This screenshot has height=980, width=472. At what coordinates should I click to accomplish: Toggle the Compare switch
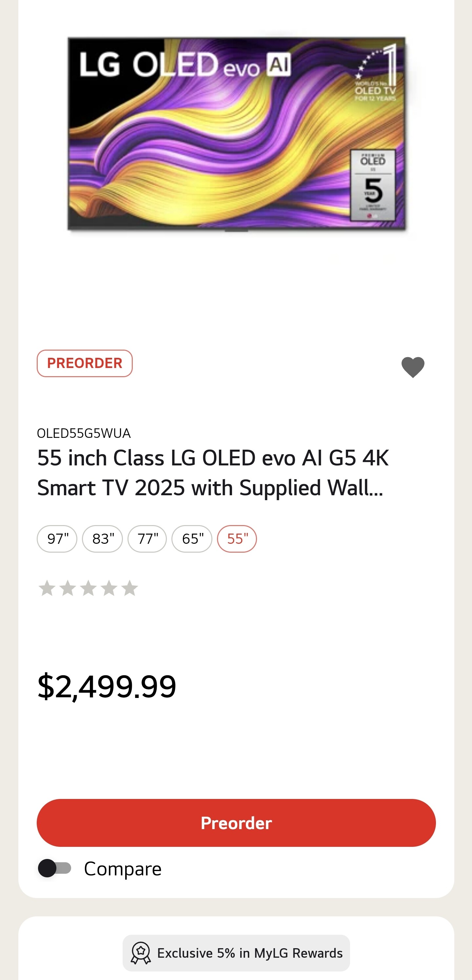pyautogui.click(x=55, y=868)
